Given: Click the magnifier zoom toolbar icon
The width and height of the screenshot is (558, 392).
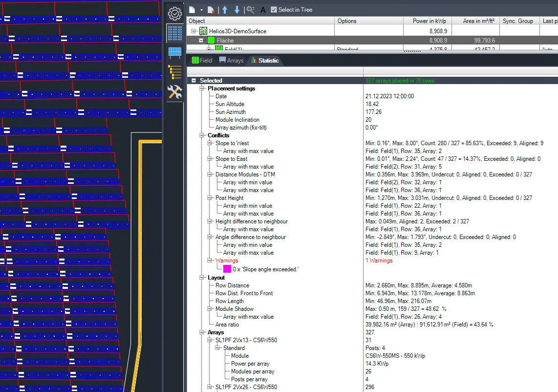Looking at the screenshot, I should click(x=251, y=9).
